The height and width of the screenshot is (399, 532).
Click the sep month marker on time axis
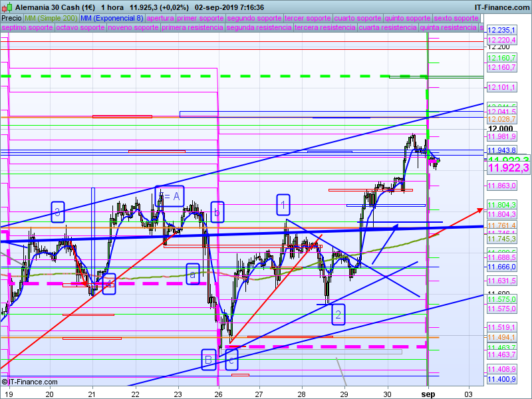[428, 394]
